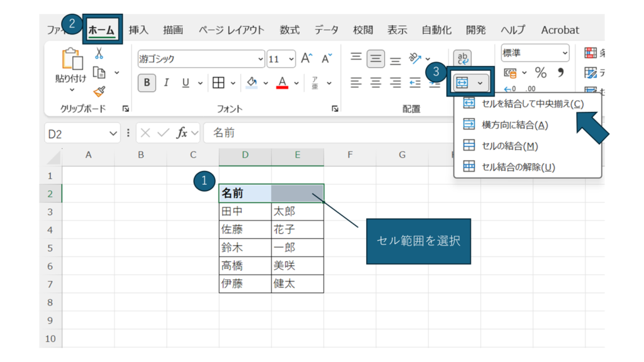Click the font color red A swatch

click(x=281, y=83)
